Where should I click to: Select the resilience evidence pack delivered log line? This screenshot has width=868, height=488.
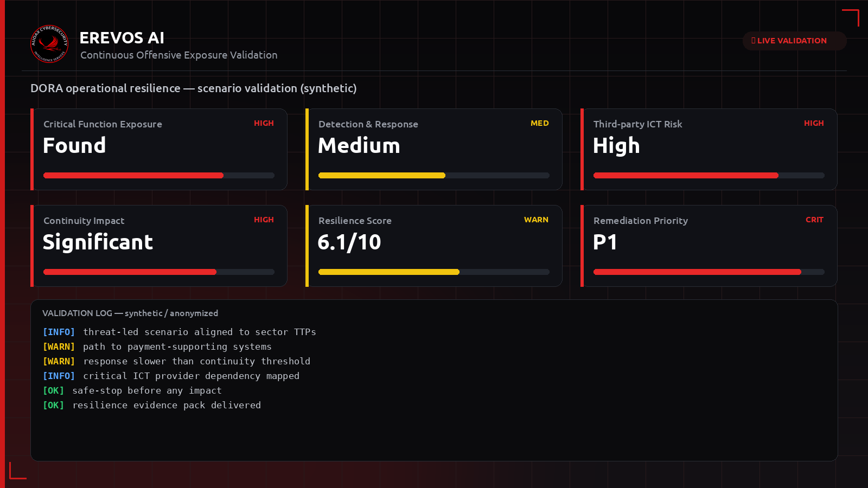pos(152,405)
